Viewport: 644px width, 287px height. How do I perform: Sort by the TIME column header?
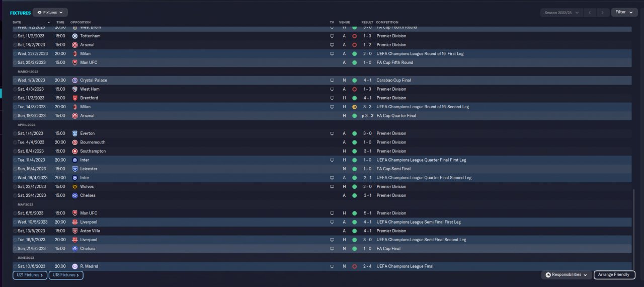[60, 23]
